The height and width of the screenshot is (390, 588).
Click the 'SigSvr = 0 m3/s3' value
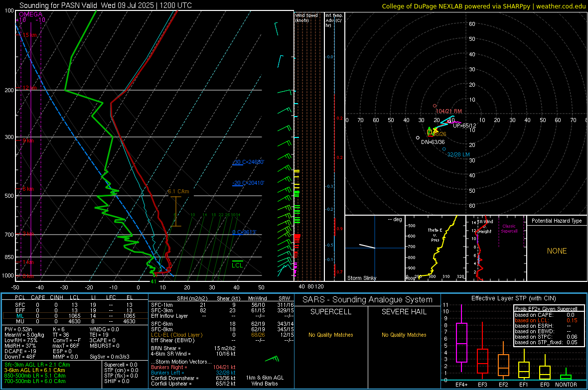(x=110, y=357)
